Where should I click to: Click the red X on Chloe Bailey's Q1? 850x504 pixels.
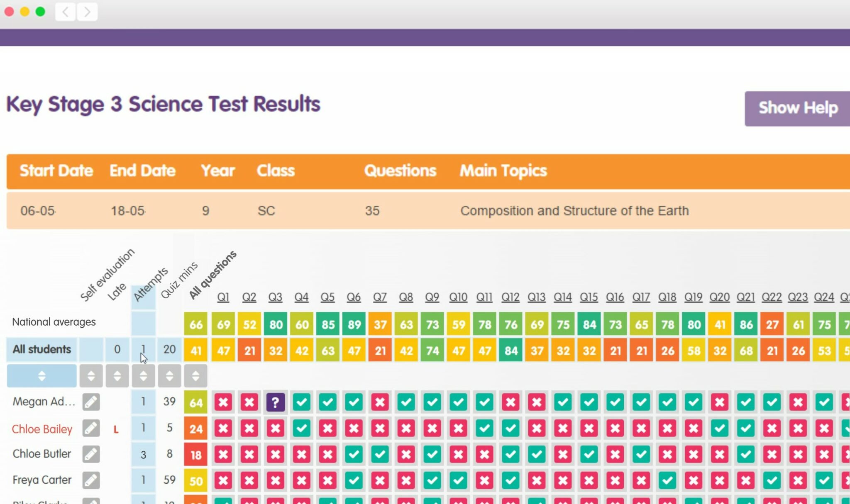tap(223, 428)
